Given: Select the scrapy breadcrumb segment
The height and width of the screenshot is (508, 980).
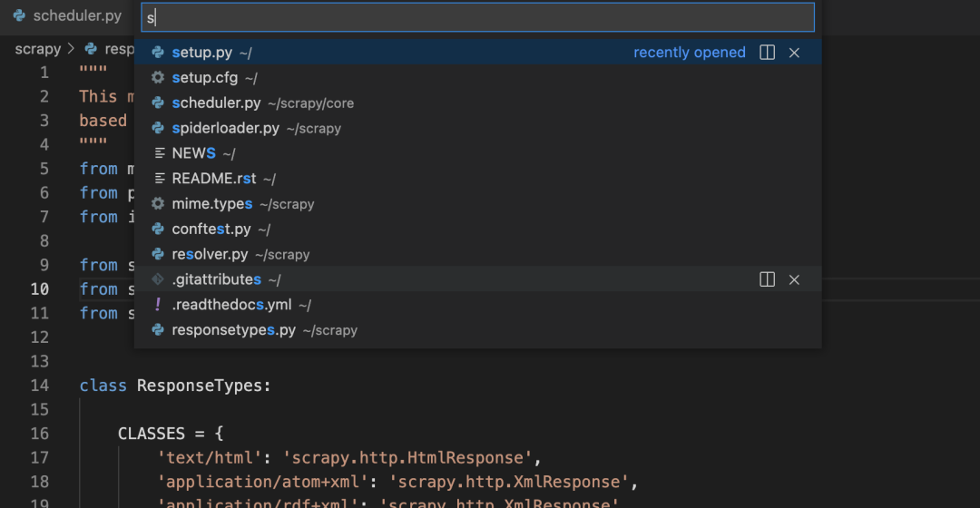Looking at the screenshot, I should (38, 49).
